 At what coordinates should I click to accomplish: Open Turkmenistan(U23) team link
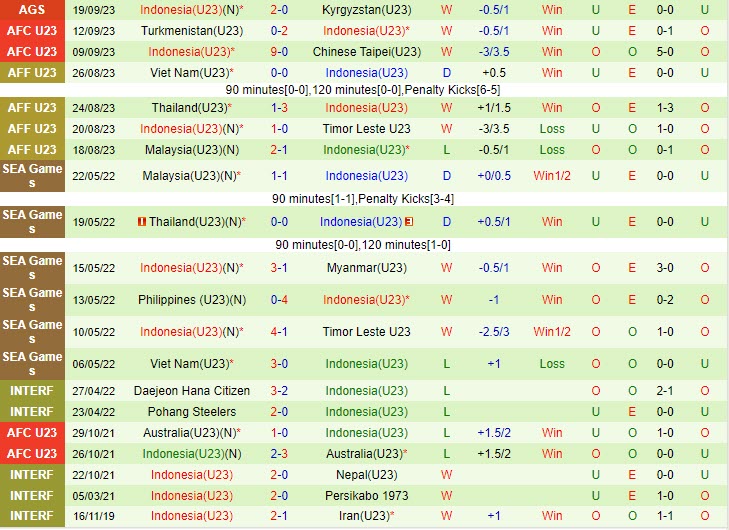click(x=192, y=31)
